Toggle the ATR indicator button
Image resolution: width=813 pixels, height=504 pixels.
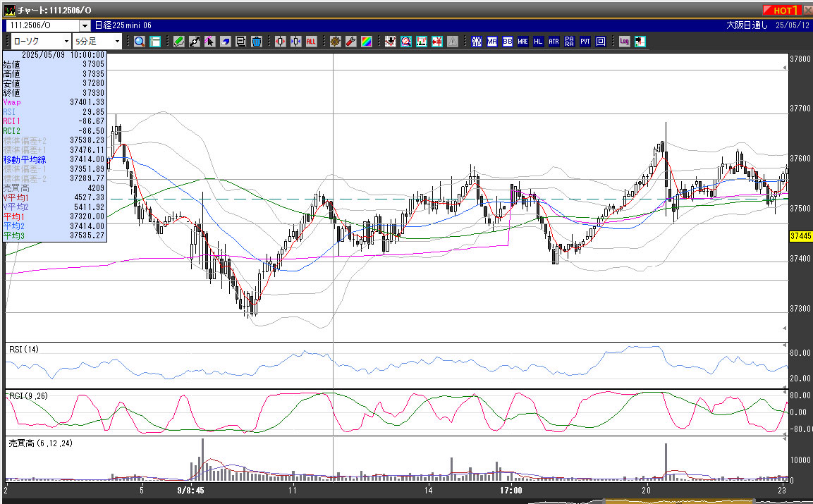tap(554, 42)
